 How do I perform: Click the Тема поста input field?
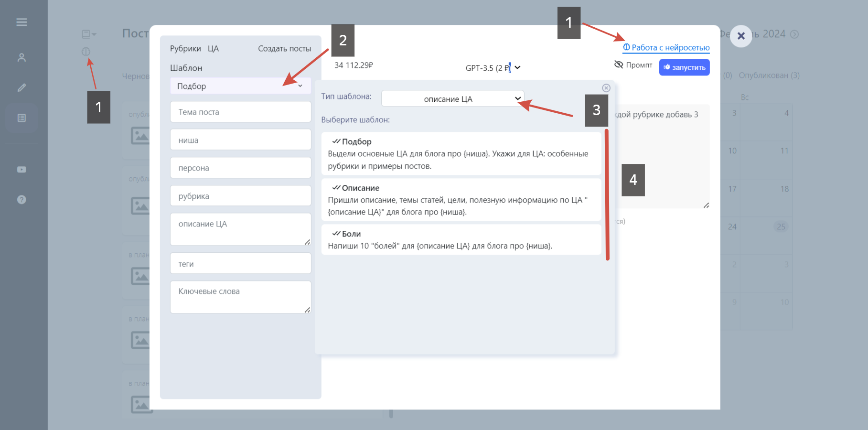pyautogui.click(x=240, y=112)
